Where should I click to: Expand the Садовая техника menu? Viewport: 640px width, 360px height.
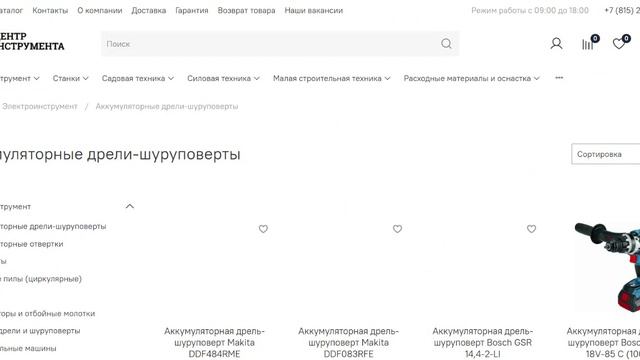click(x=138, y=78)
